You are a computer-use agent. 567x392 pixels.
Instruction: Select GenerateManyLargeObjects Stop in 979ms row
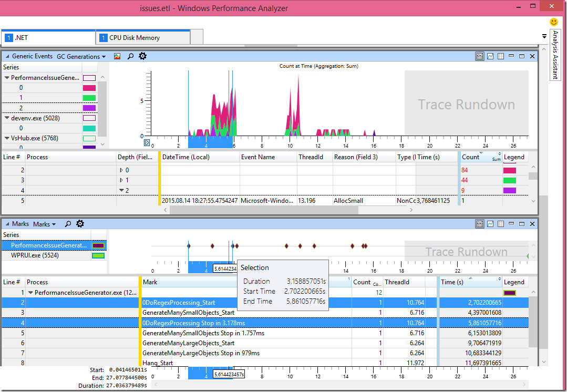tap(265, 353)
